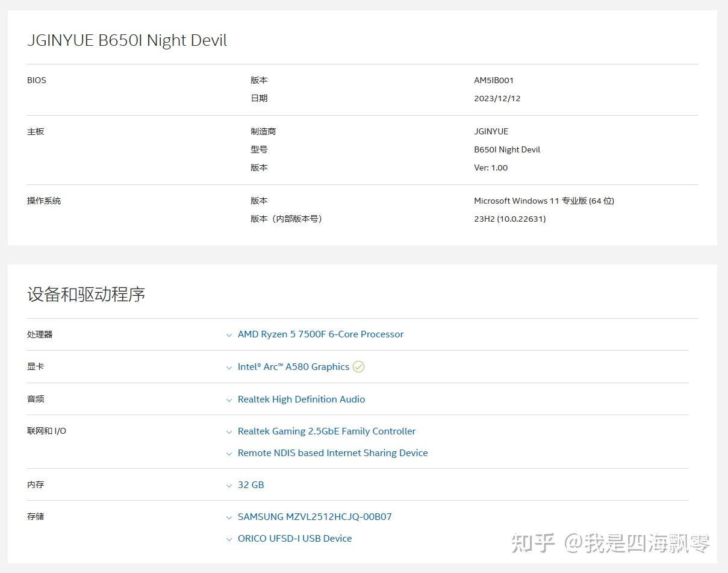Select the 处理器 row label
Screen dimensions: 728x573
[x=40, y=334]
